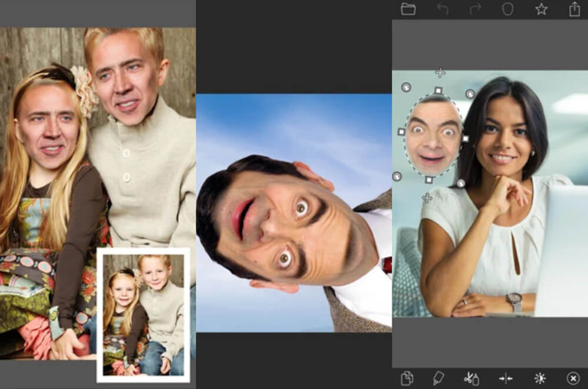Screen dimensions: 588x389
Task: Tap the star favorites icon
Action: click(x=541, y=9)
